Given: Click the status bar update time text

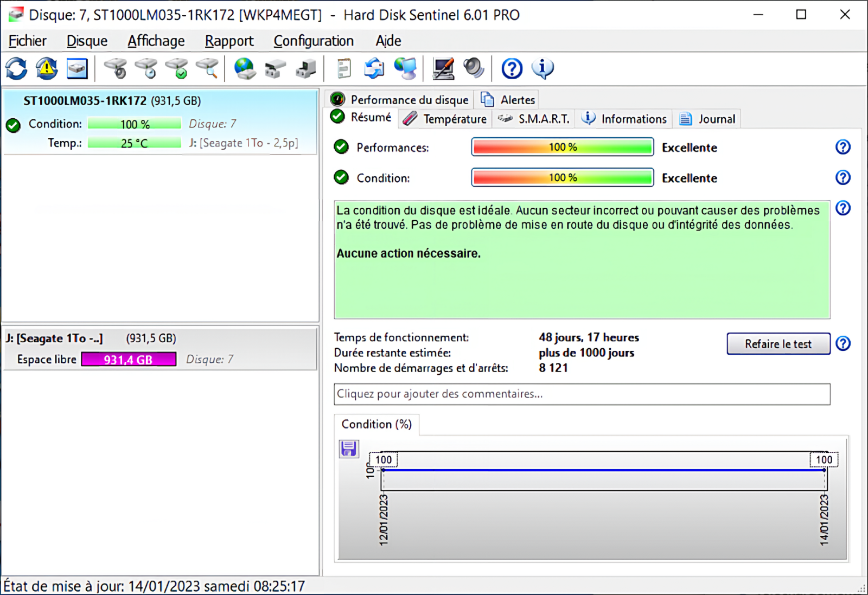Looking at the screenshot, I should pos(154,586).
